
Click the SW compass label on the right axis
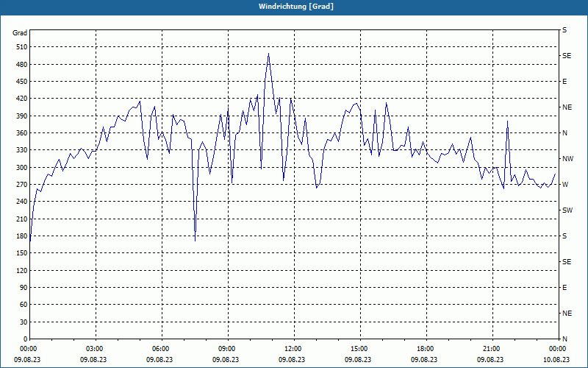click(567, 210)
